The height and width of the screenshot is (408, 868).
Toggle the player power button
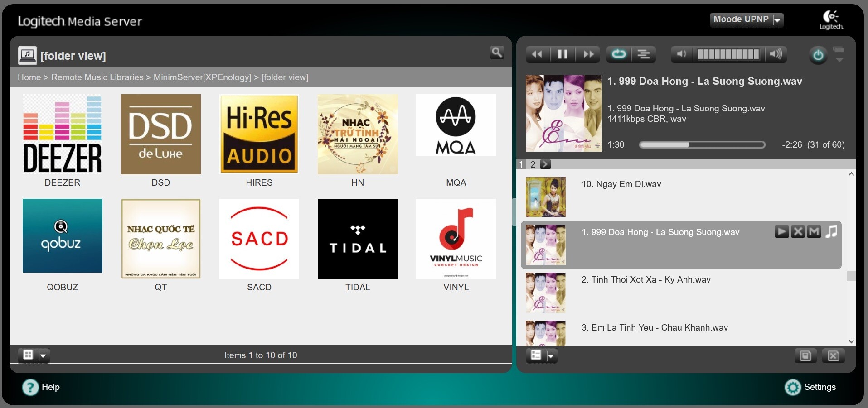coord(818,55)
